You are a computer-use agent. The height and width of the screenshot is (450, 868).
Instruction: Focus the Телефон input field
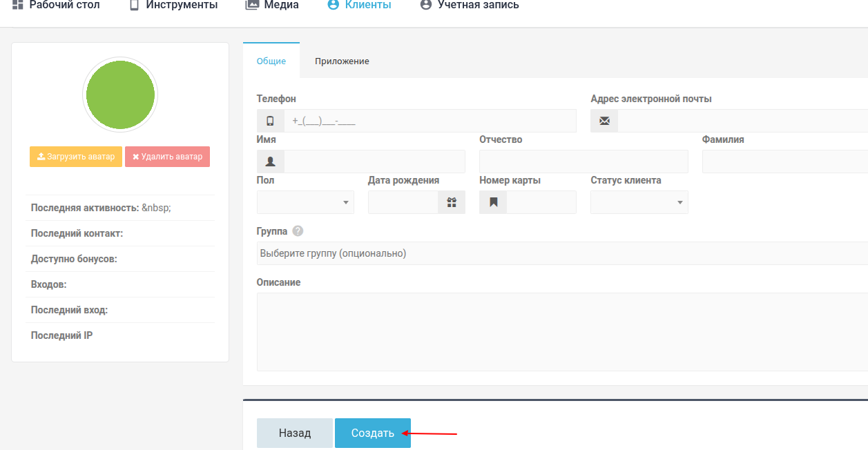coord(430,121)
